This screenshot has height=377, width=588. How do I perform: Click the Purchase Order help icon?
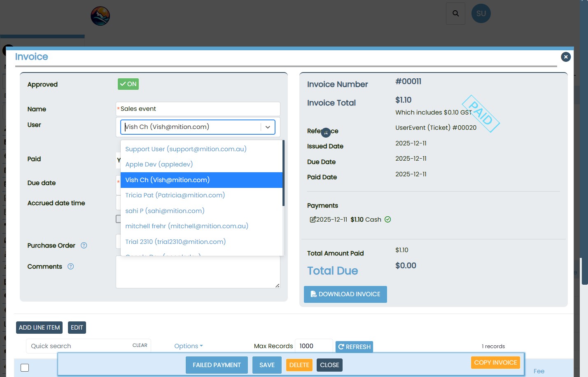(x=84, y=246)
